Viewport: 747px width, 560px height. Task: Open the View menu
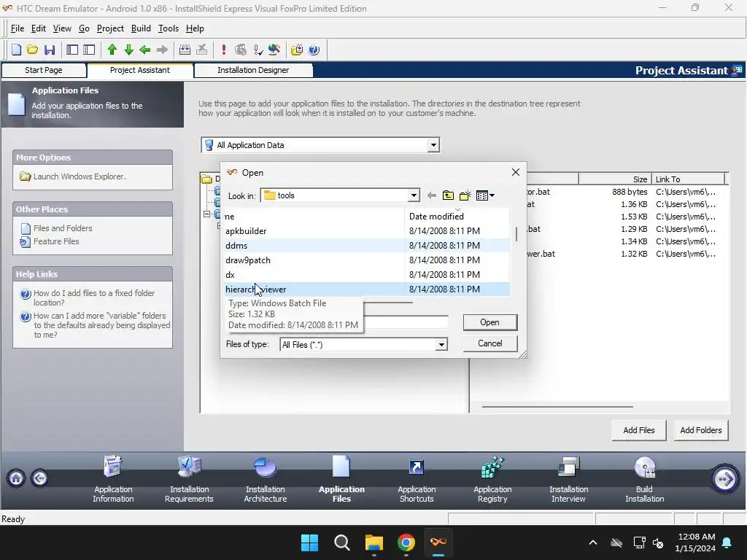[x=62, y=28]
